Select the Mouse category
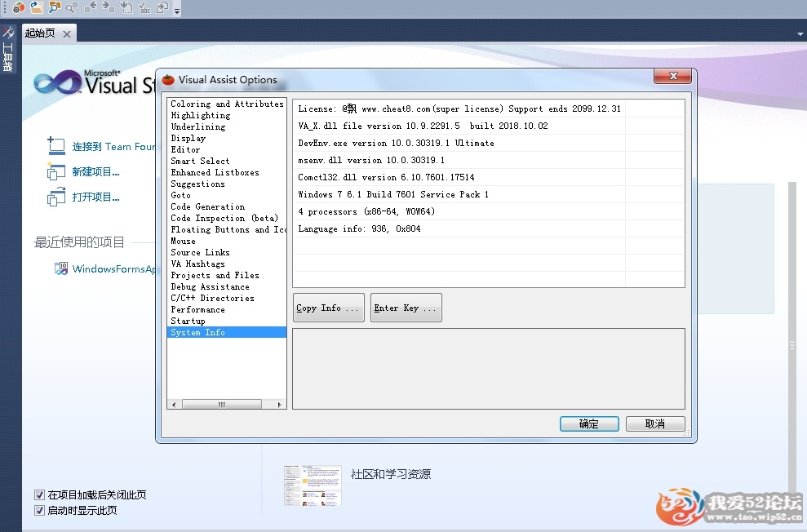This screenshot has width=807, height=532. (227, 241)
